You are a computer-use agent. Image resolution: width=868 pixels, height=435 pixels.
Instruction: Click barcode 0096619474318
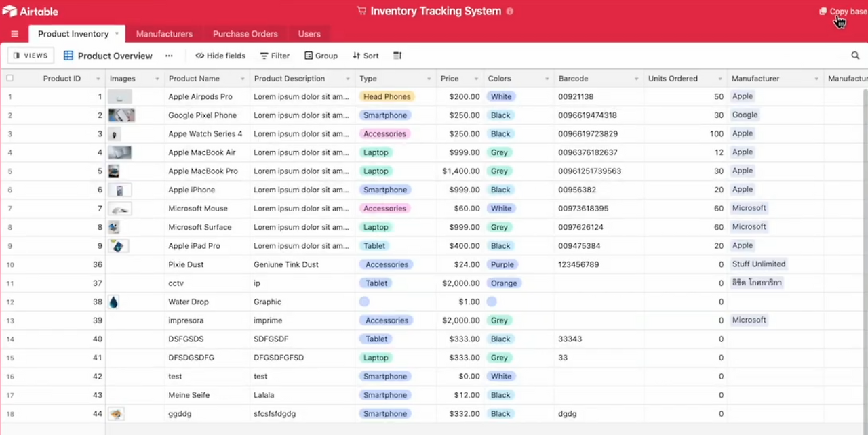587,115
